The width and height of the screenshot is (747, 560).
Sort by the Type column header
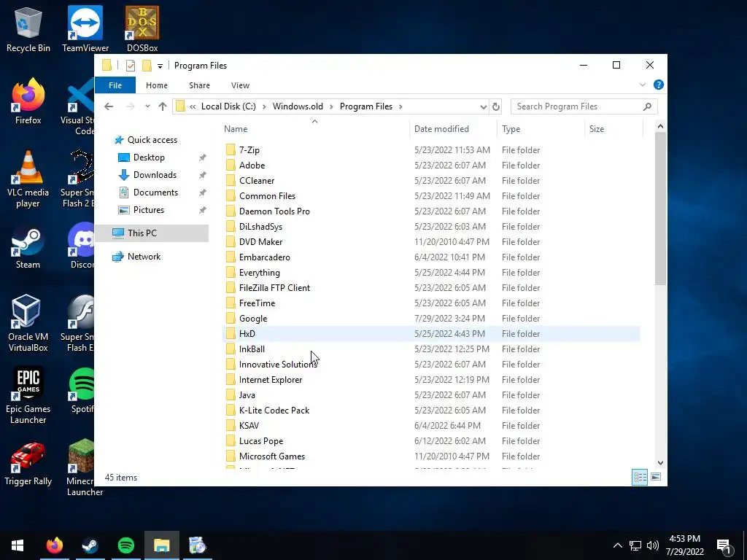[x=541, y=128]
